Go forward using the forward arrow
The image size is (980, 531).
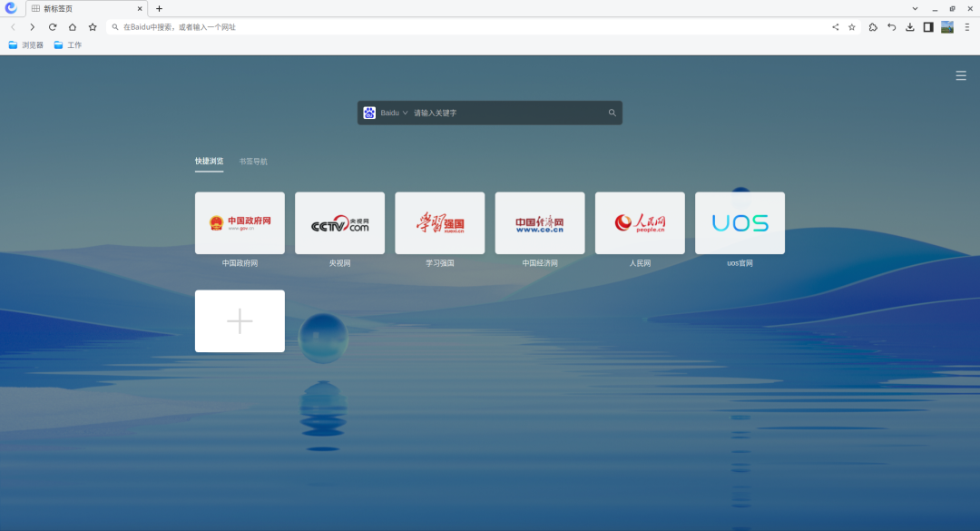[x=33, y=27]
